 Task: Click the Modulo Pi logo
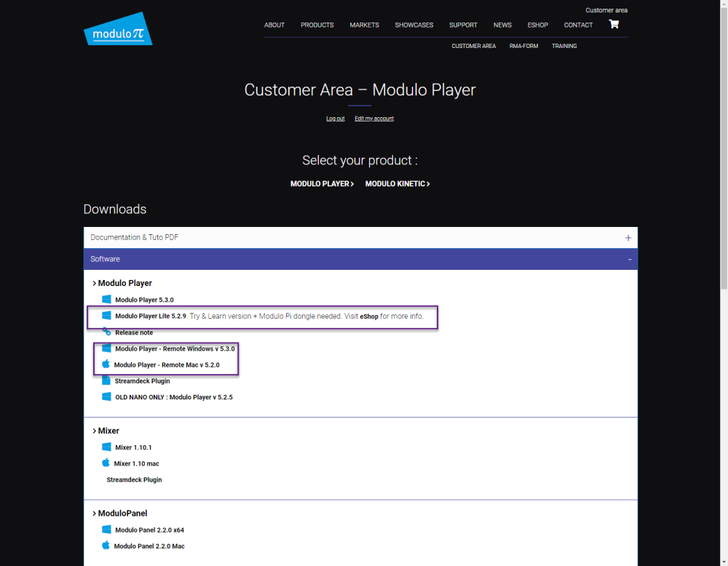118,29
